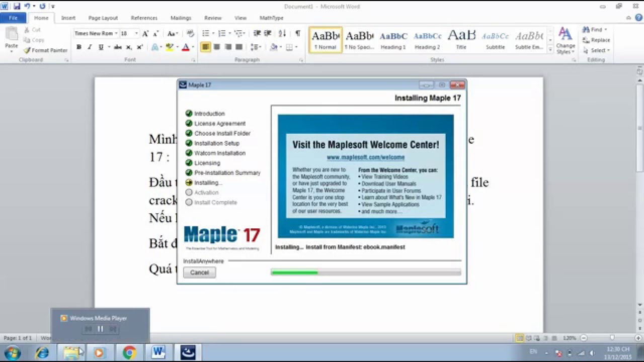Apply the yellow text highlight color

point(170,47)
